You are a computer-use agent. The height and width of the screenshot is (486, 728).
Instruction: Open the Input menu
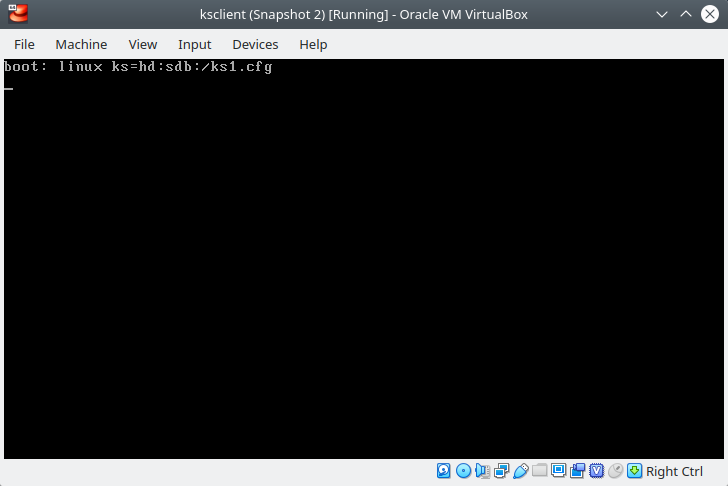click(x=195, y=45)
